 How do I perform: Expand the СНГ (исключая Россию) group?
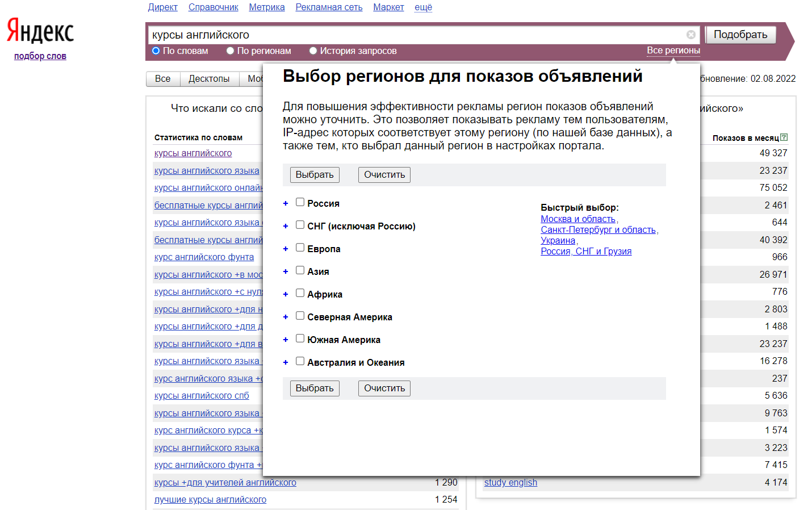click(286, 226)
